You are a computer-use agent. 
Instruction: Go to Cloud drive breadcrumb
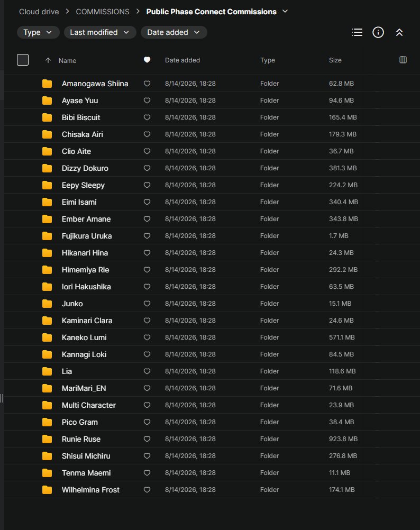pyautogui.click(x=39, y=12)
